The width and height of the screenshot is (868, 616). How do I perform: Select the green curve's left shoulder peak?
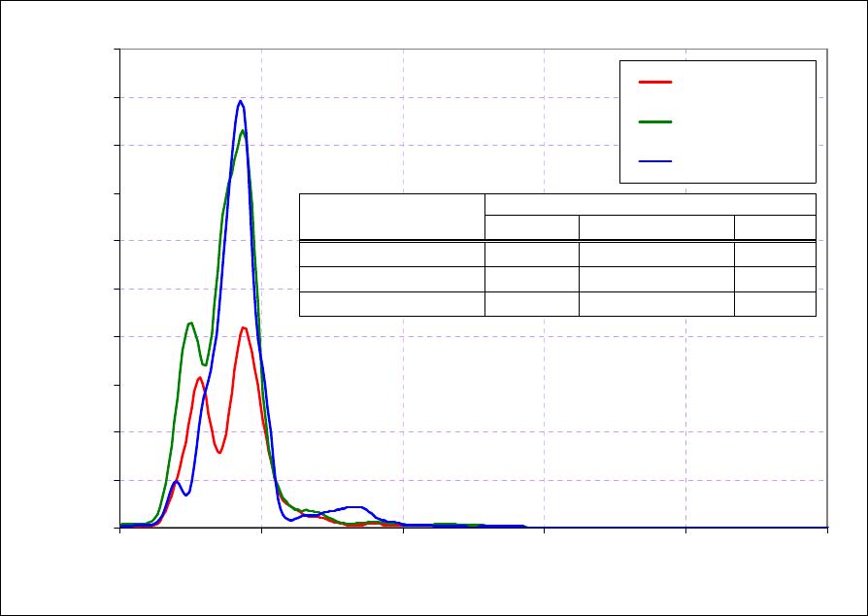[x=190, y=323]
